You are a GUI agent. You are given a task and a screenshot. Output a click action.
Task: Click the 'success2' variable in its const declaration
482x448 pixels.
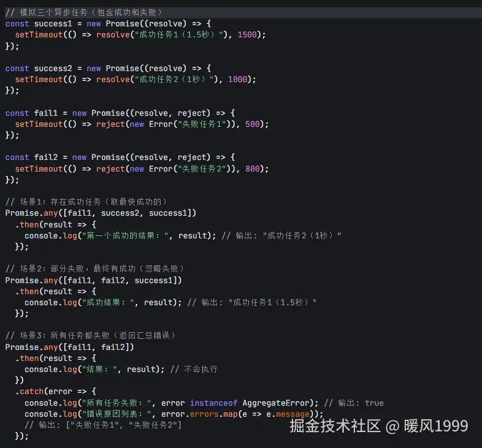tap(53, 68)
